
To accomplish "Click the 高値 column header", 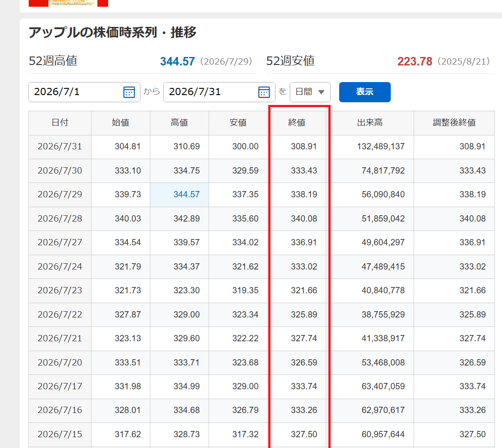I will pyautogui.click(x=179, y=123).
